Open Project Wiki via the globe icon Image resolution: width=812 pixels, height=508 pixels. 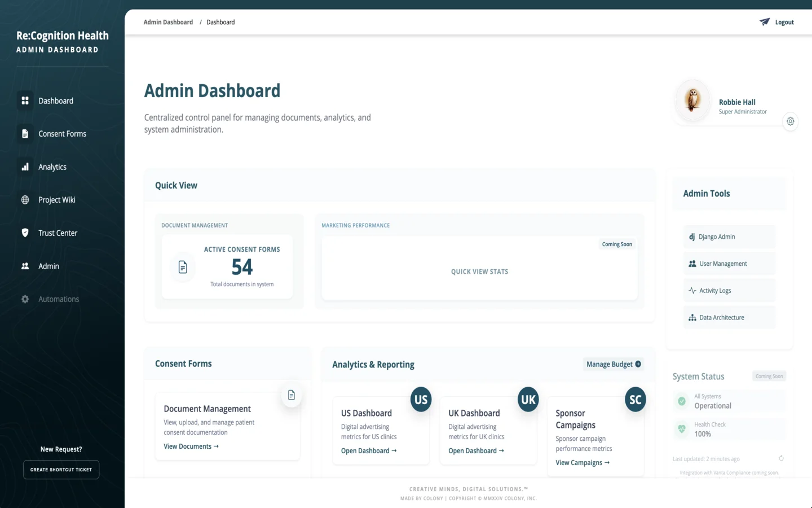click(25, 200)
